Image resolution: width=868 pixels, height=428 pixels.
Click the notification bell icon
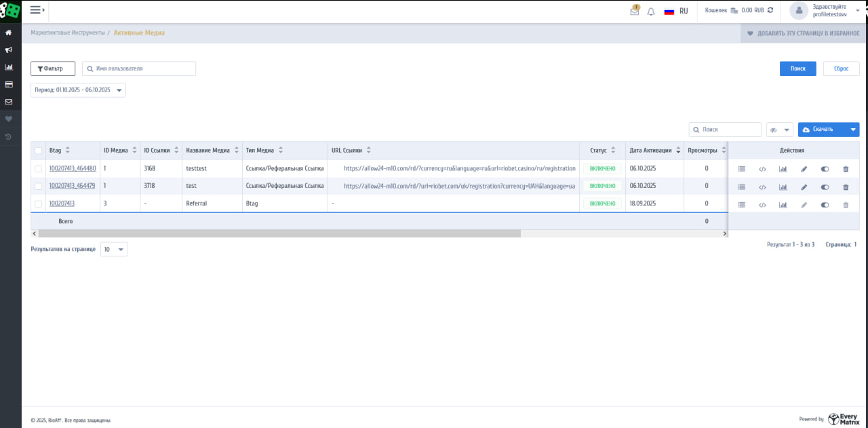651,12
